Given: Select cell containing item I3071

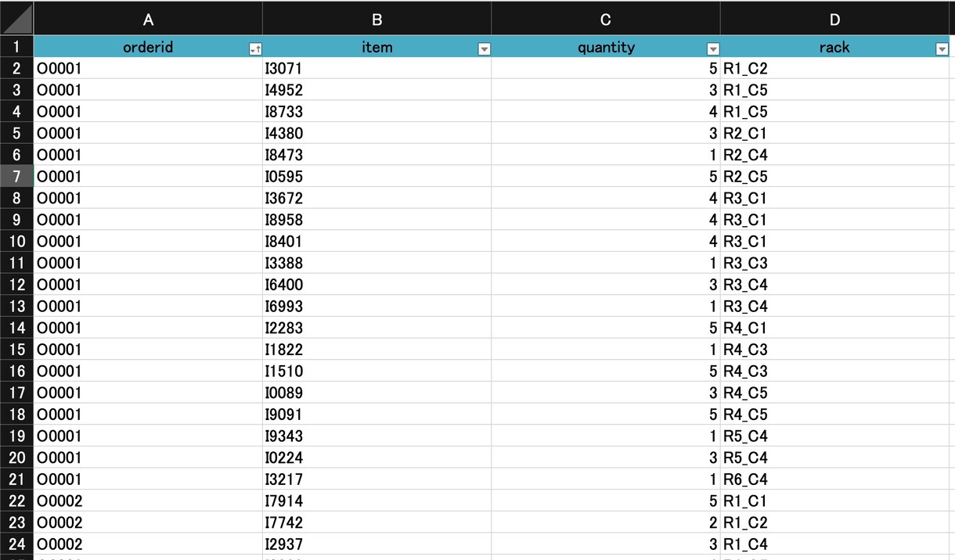Looking at the screenshot, I should (377, 68).
